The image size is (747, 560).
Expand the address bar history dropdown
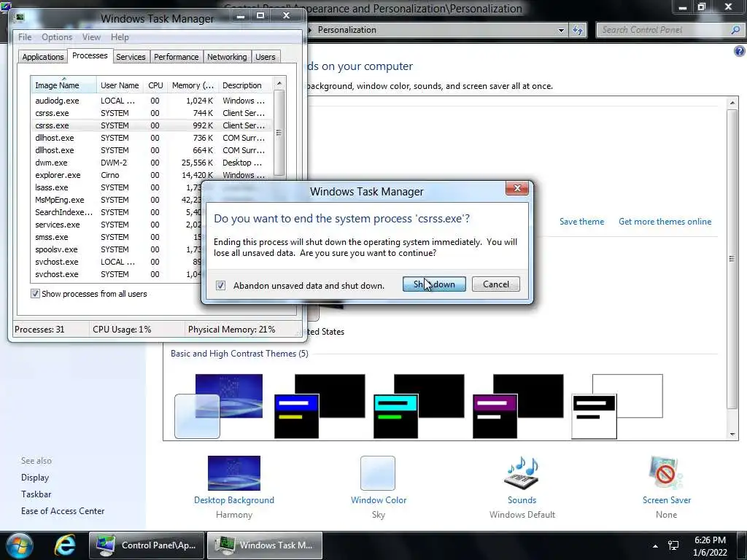click(561, 31)
